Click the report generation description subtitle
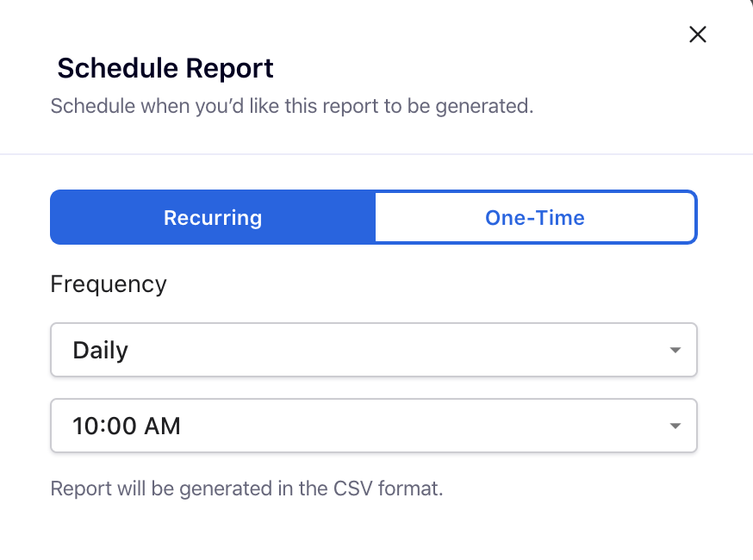Screen dimensions: 753x560 tap(292, 107)
